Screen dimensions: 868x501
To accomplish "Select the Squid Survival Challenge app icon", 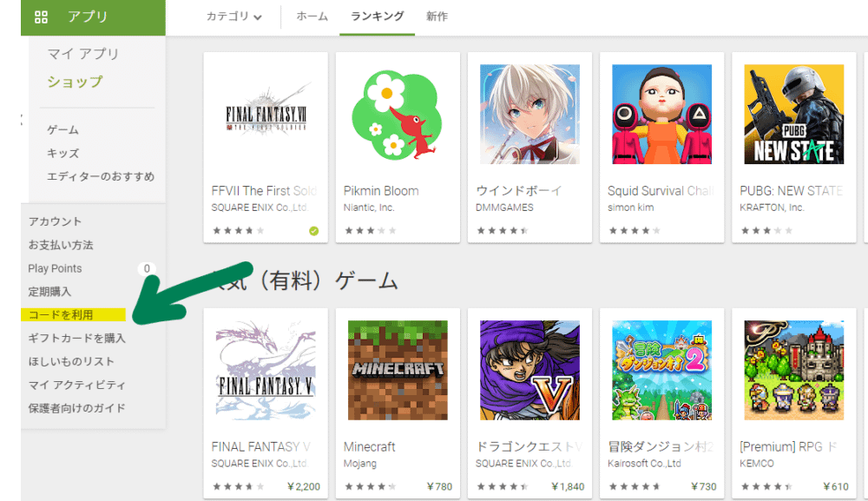I will click(x=661, y=114).
